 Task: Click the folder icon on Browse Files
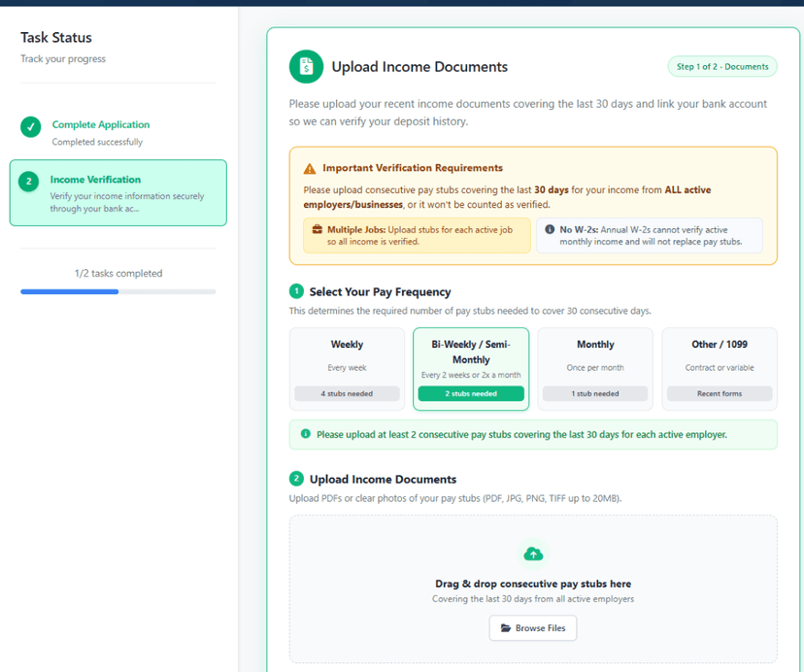point(506,628)
